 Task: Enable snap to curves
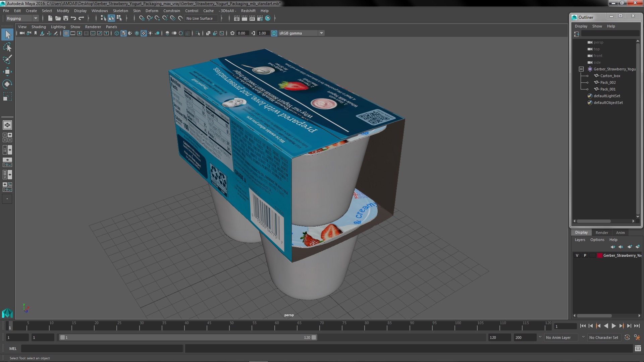pyautogui.click(x=149, y=18)
